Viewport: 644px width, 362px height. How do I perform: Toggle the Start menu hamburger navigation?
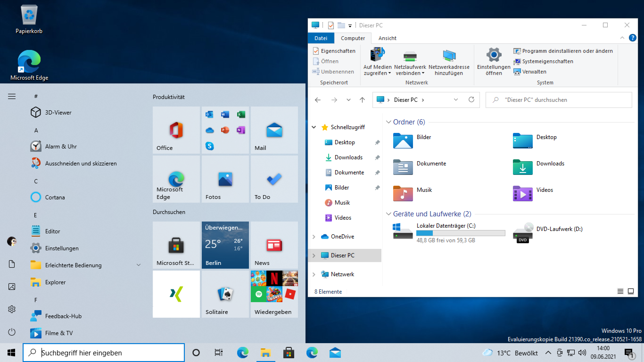click(12, 96)
